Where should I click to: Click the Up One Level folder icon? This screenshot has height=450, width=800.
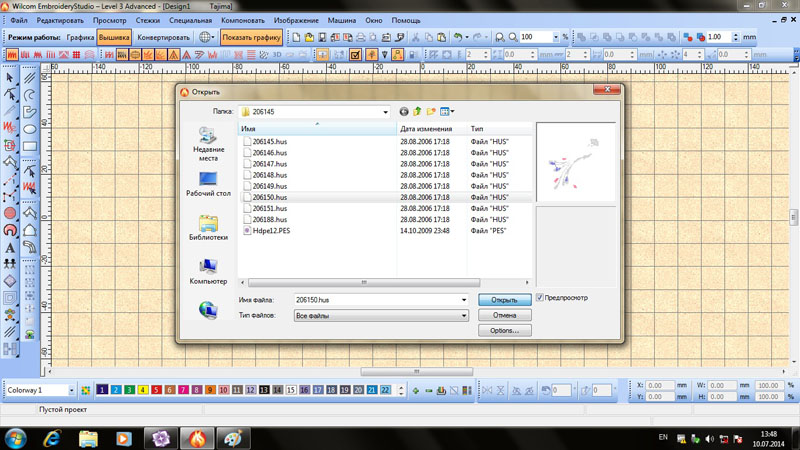418,112
